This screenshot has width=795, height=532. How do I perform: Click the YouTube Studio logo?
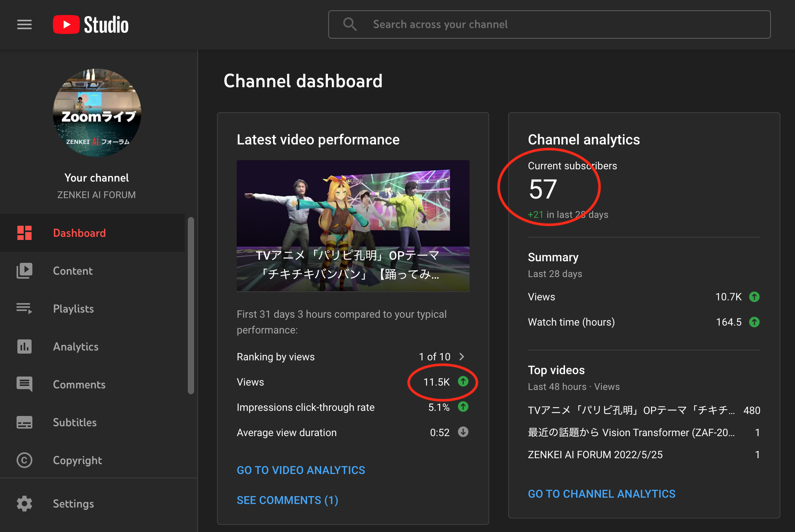point(91,24)
